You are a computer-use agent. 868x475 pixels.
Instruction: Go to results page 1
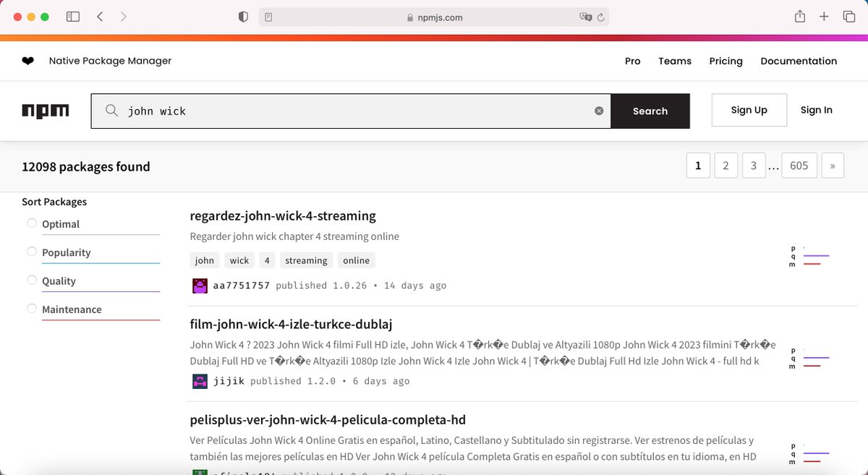(698, 166)
